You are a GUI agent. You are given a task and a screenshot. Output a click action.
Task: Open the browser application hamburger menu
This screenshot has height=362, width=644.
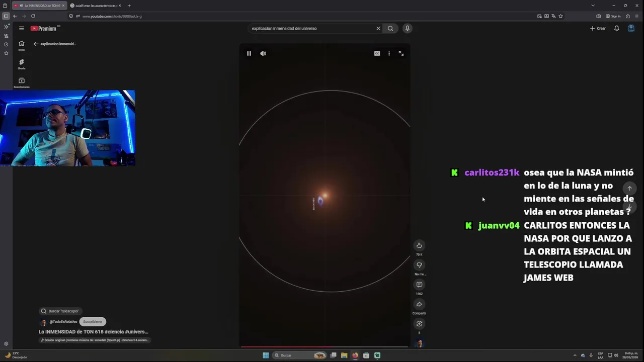(637, 16)
